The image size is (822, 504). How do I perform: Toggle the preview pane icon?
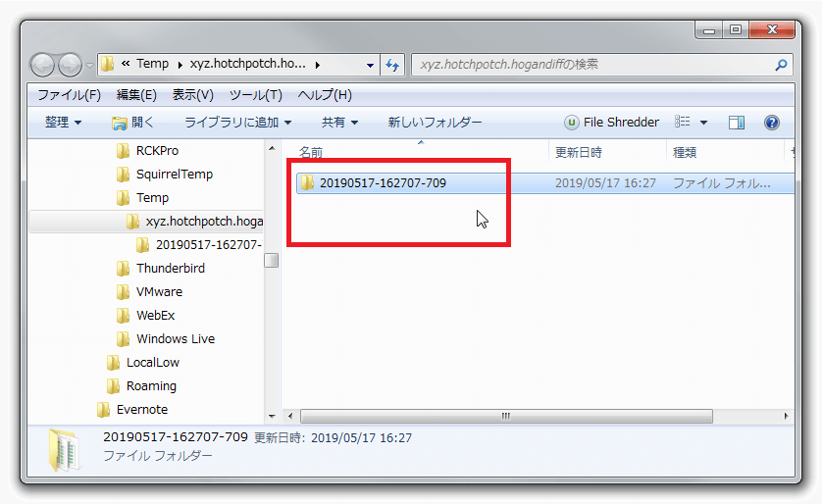(737, 123)
